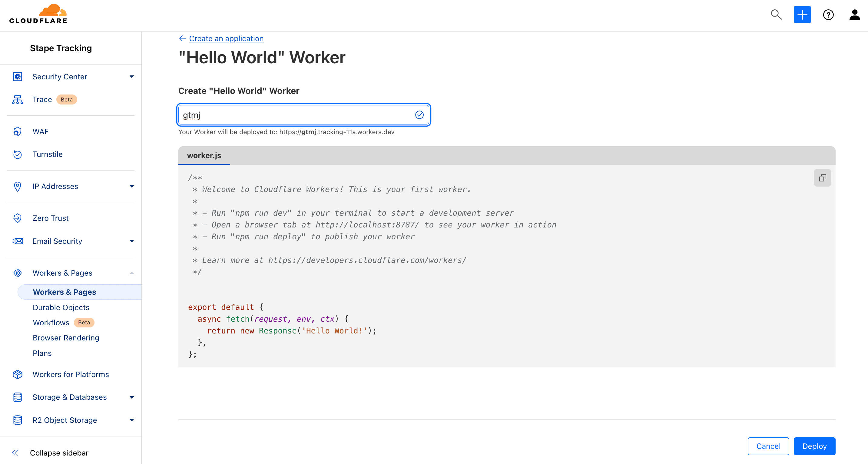Collapse the Workers & Pages section arrow

point(132,273)
